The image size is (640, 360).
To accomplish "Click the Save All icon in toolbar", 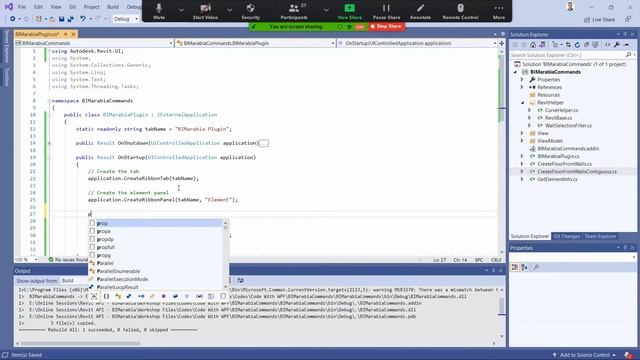I will [x=70, y=19].
